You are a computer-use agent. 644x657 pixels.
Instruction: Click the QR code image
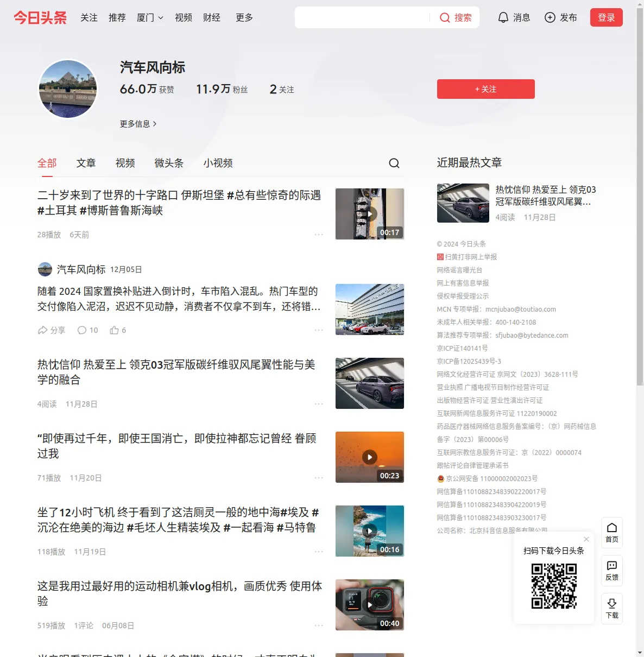click(x=554, y=586)
